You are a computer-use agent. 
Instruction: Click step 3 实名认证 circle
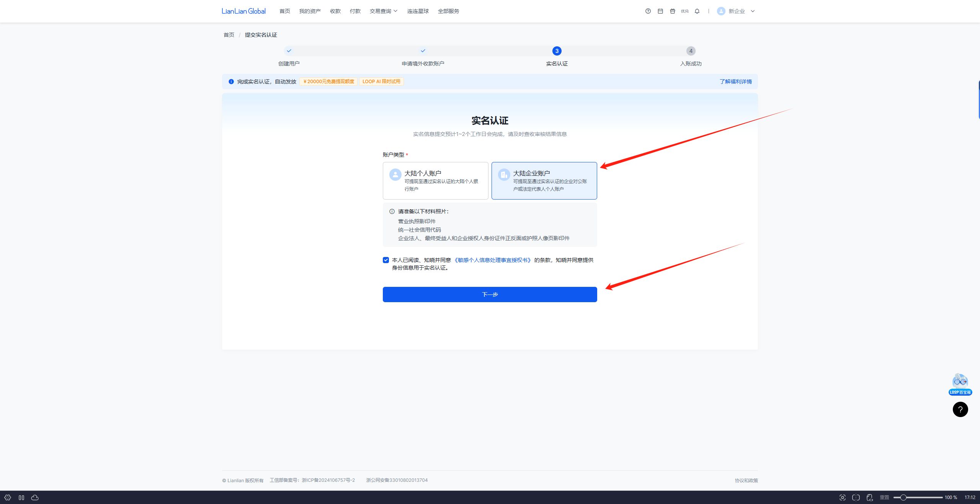pos(557,51)
